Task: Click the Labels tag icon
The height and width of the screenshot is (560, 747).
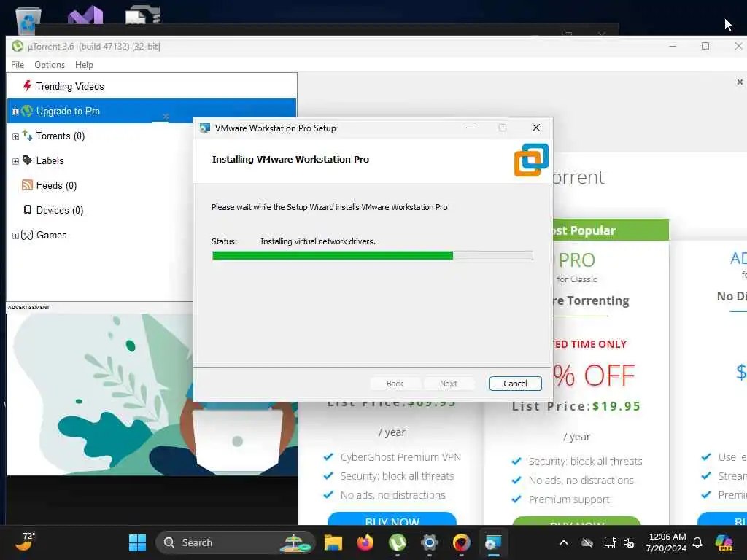Action: tap(27, 160)
